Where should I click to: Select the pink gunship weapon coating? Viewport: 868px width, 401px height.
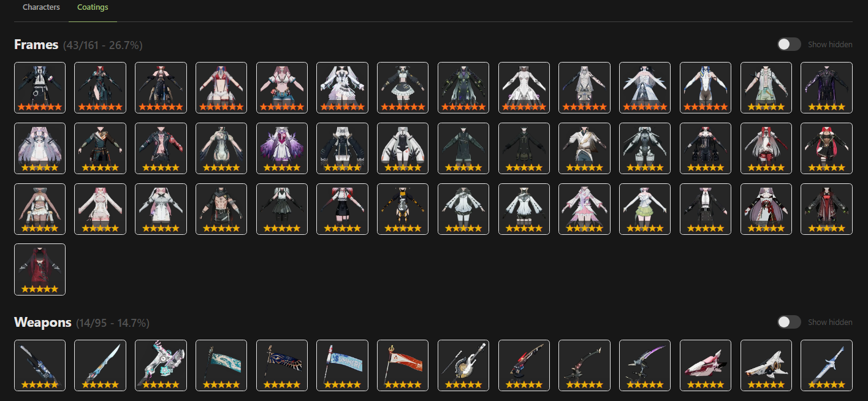706,365
